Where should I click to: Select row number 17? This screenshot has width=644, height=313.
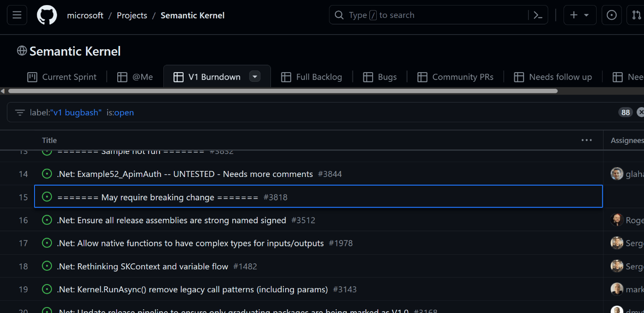click(23, 243)
